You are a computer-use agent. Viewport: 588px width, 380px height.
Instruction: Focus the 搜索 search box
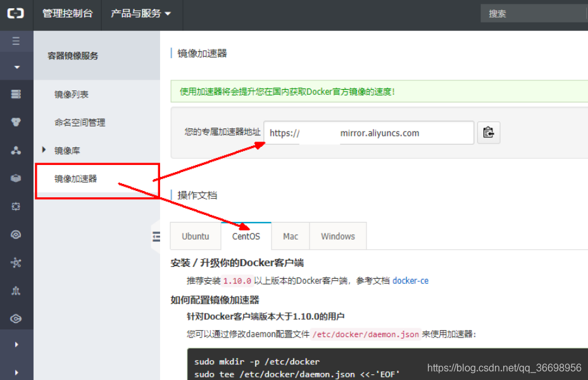534,13
